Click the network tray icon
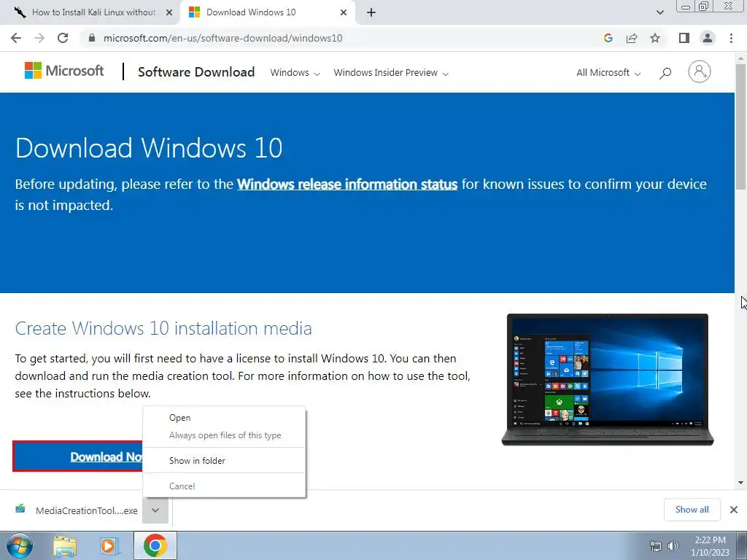747x560 pixels. click(x=656, y=546)
